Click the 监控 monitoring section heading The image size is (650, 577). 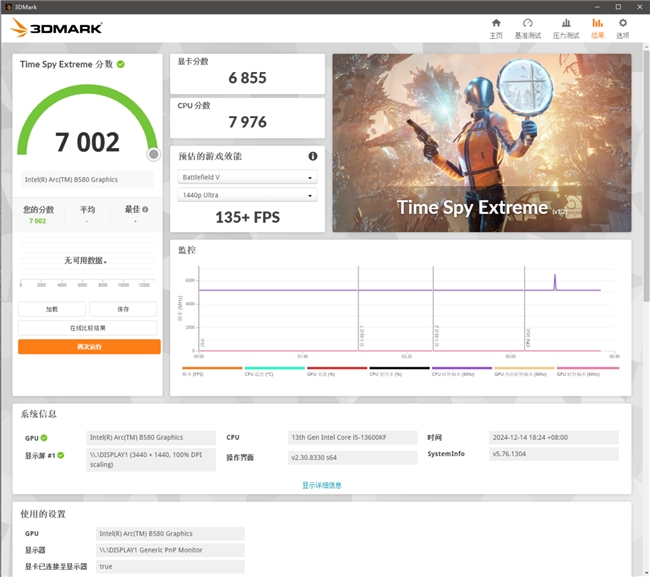point(187,250)
